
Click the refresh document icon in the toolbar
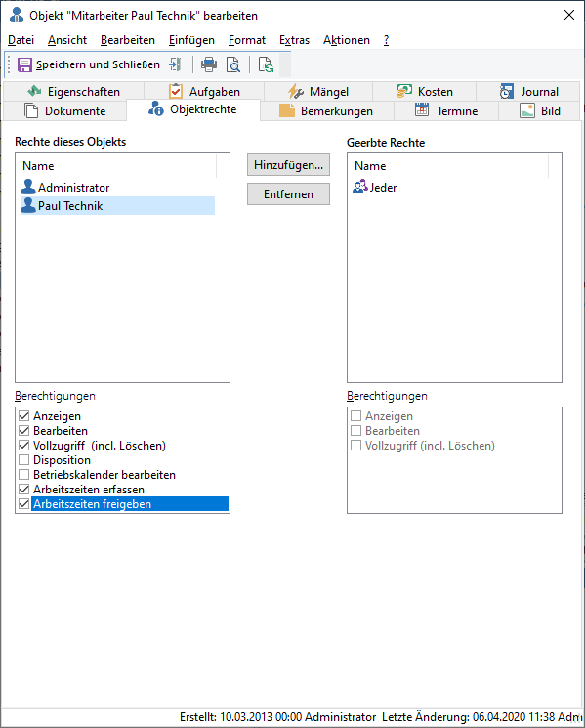click(266, 64)
